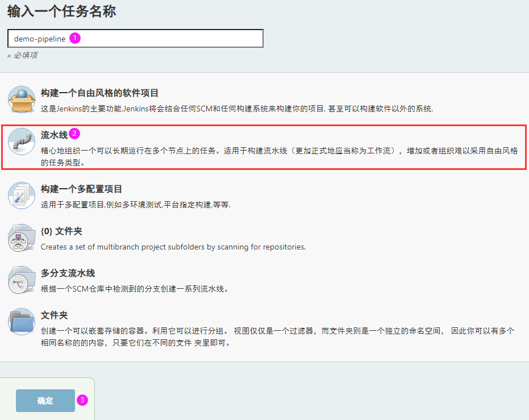Image resolution: width=529 pixels, height=420 pixels.
Task: Click the 输入一个任务名称 heading
Action: (x=62, y=11)
